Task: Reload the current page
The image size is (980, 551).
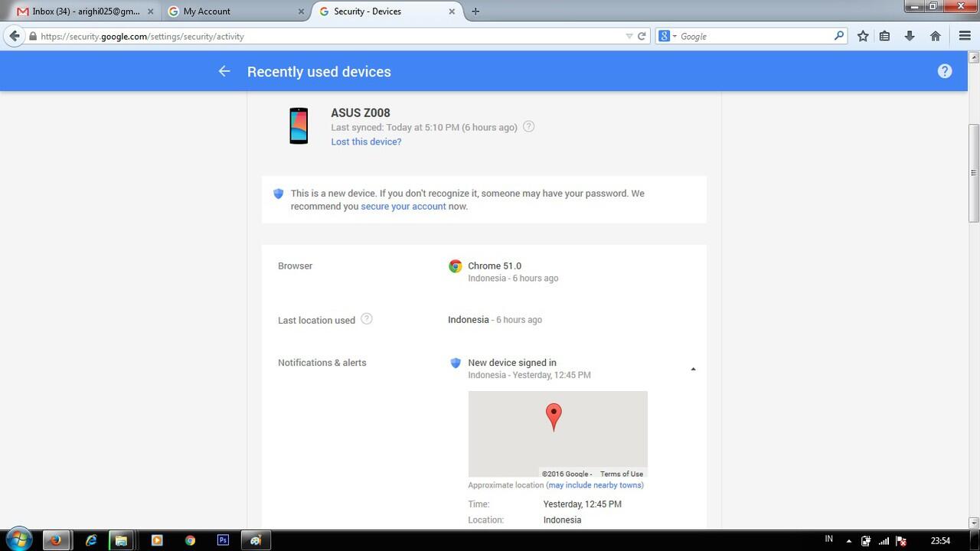Action: click(642, 36)
